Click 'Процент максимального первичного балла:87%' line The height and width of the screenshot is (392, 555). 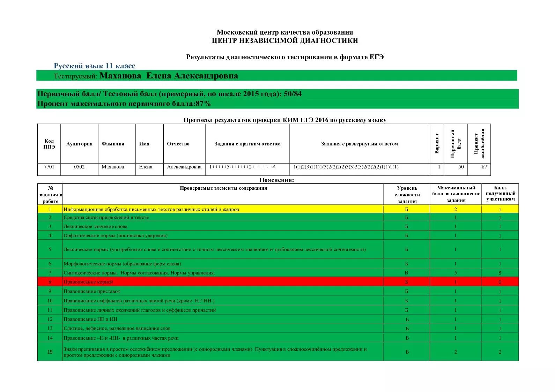tap(124, 104)
